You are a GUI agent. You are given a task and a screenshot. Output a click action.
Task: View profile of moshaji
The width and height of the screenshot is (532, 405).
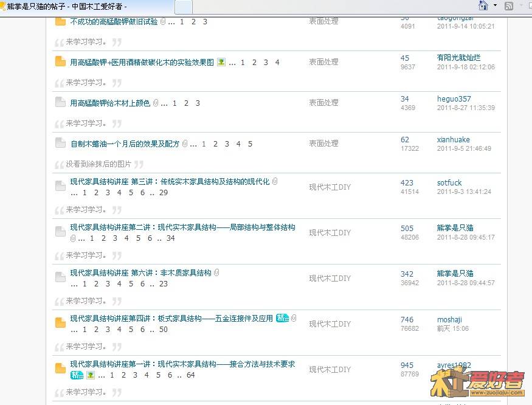pyautogui.click(x=449, y=319)
